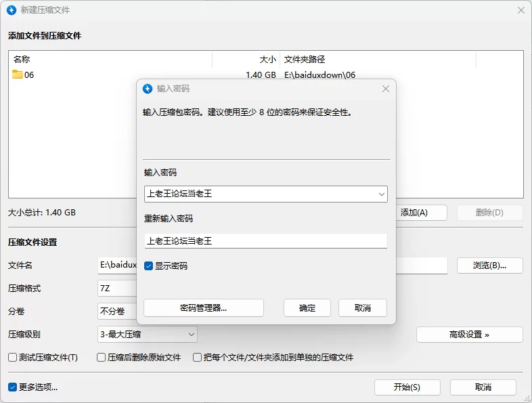Click 大小总计: 1.40 GB text
This screenshot has width=532, height=403.
[x=42, y=213]
